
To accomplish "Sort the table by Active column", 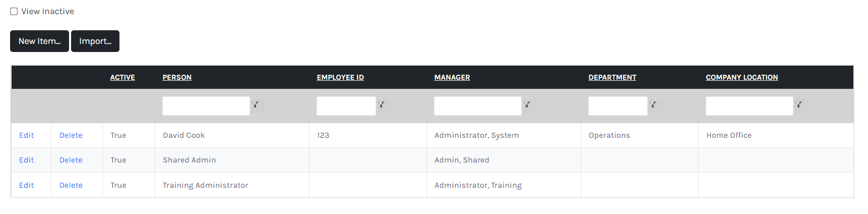I will [122, 77].
